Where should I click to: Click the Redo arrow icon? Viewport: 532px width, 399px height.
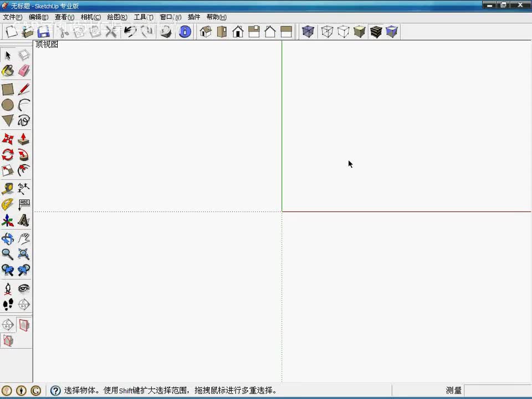(146, 32)
